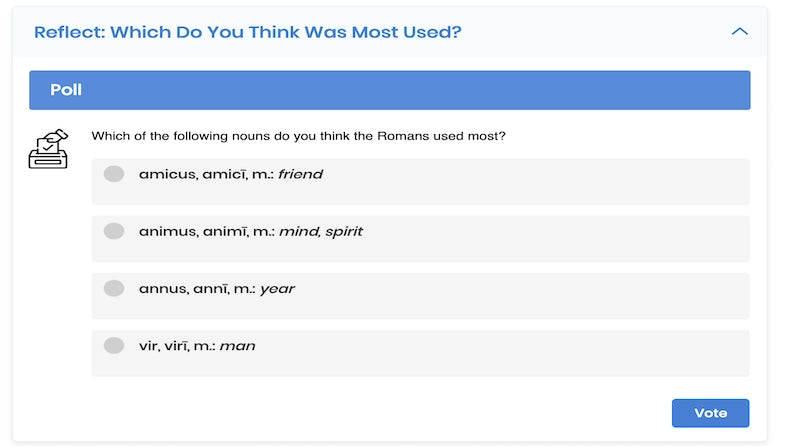Click the ballot box poll icon

tap(48, 148)
